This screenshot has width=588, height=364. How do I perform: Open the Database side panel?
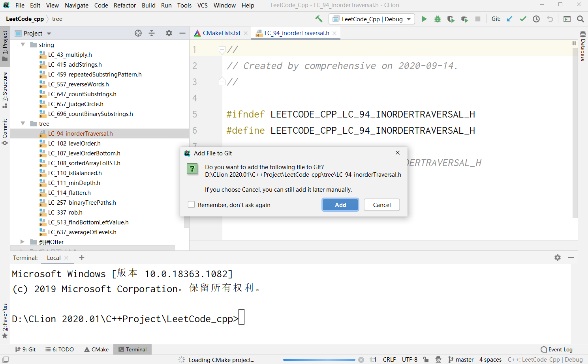(x=583, y=47)
